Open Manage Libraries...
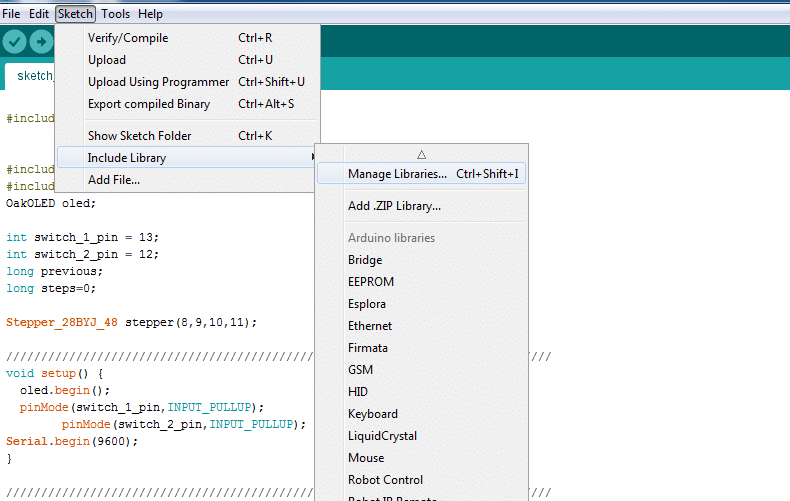 (x=397, y=174)
